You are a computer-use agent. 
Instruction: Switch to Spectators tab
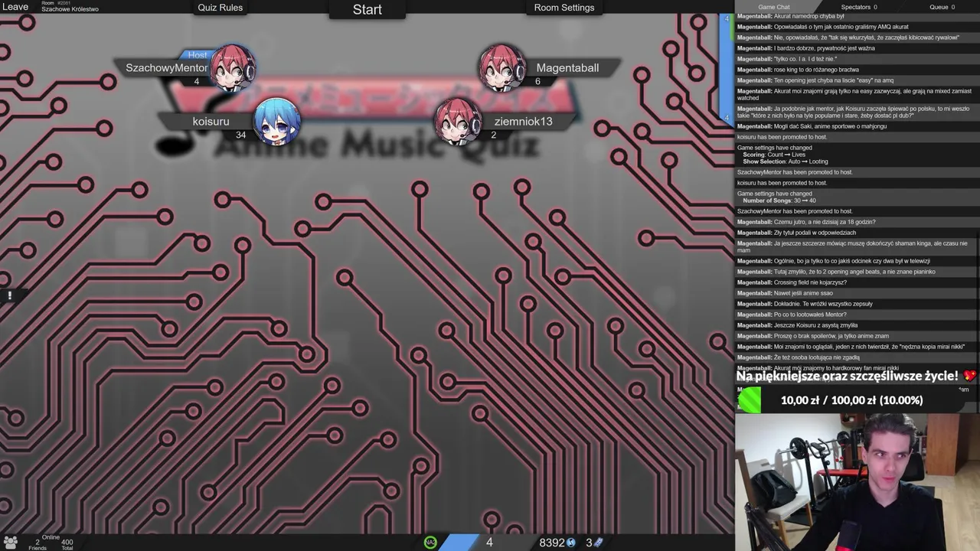point(858,7)
